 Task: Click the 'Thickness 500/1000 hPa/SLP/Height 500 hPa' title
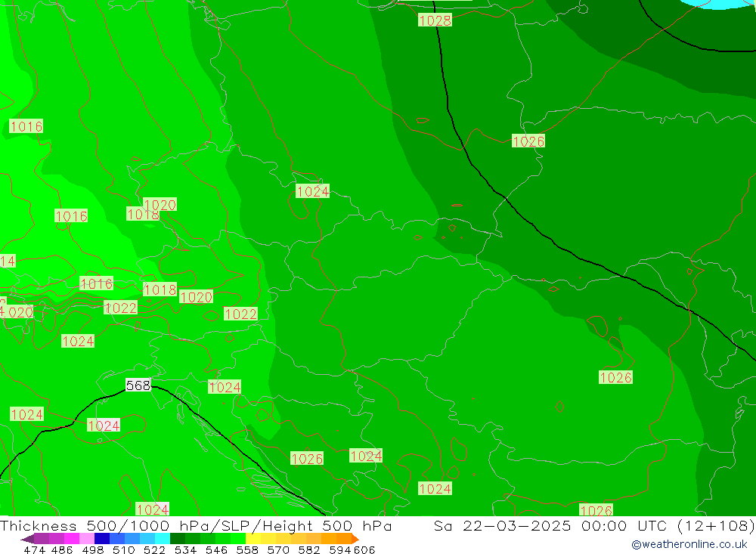[x=196, y=525]
